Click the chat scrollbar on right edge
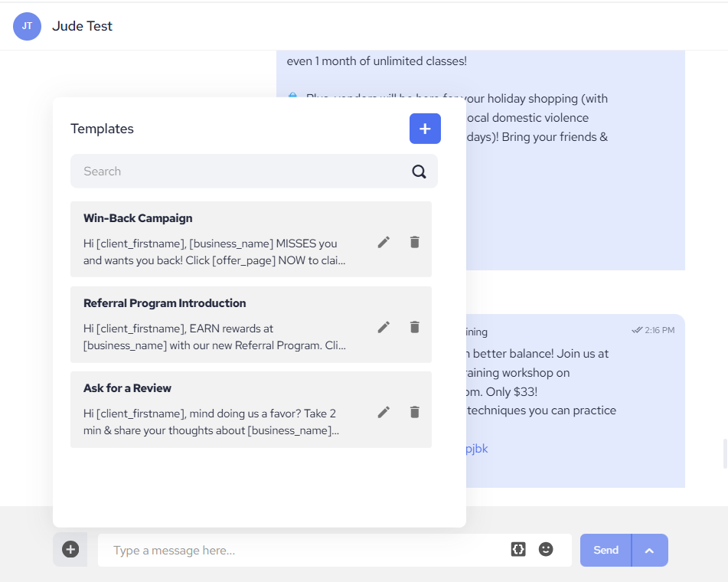Screen dimensions: 728x582 coord(724,453)
